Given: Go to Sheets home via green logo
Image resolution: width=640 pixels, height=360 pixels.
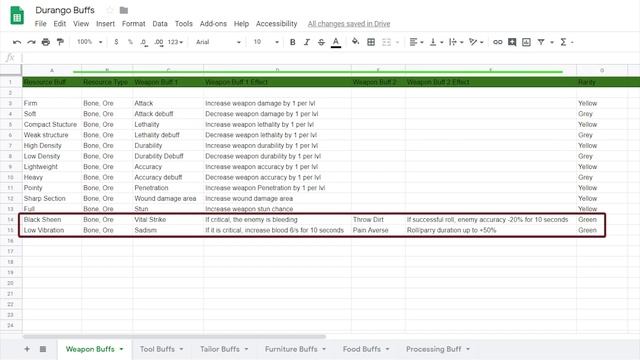Looking at the screenshot, I should coord(17,16).
